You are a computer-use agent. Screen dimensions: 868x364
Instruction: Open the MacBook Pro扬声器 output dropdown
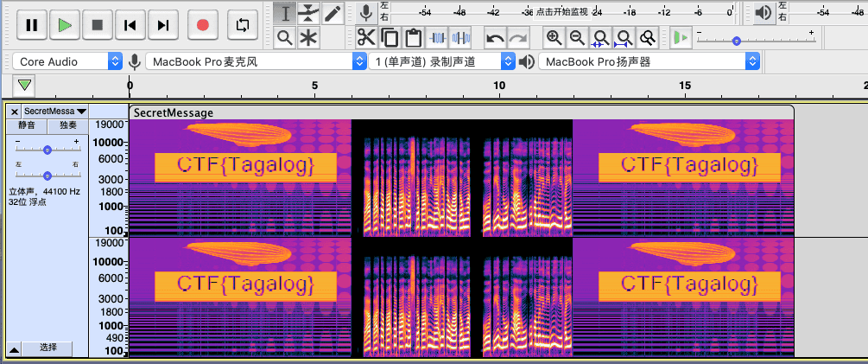[x=649, y=61]
